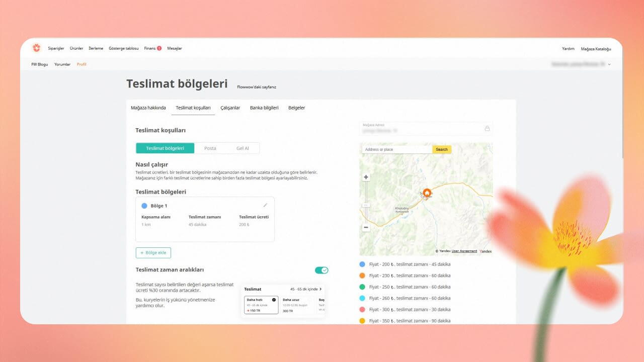Open the Yandex User Agreement link
This screenshot has width=644, height=362.
(x=464, y=251)
